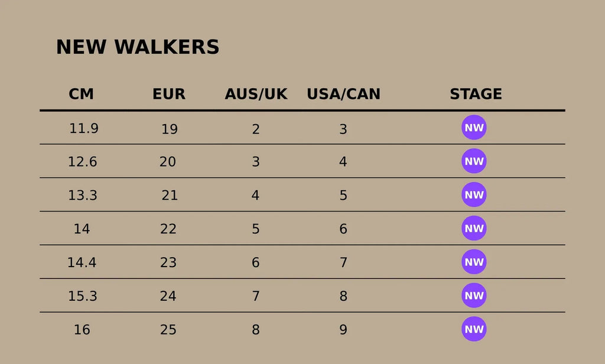605x364 pixels.
Task: Click the 14.4 centimeter cell
Action: (82, 262)
